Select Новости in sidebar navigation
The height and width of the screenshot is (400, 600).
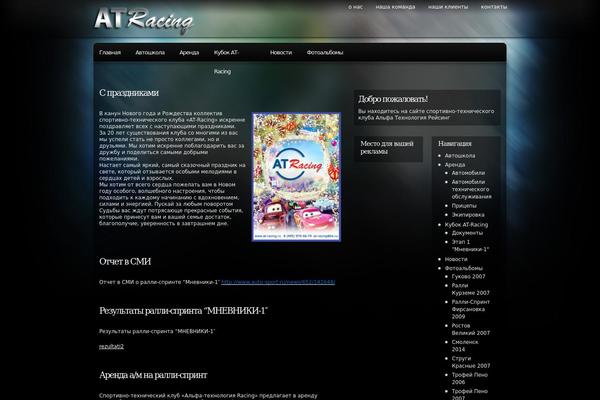coord(456,259)
